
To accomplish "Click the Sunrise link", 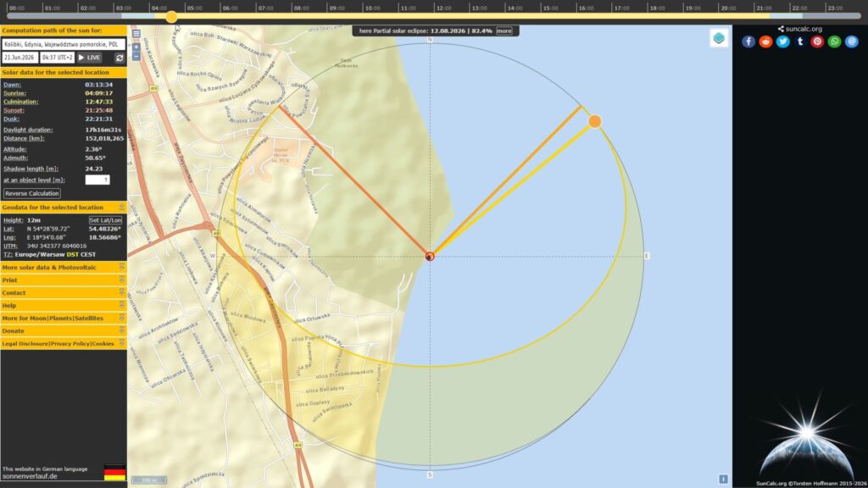I will (x=14, y=93).
